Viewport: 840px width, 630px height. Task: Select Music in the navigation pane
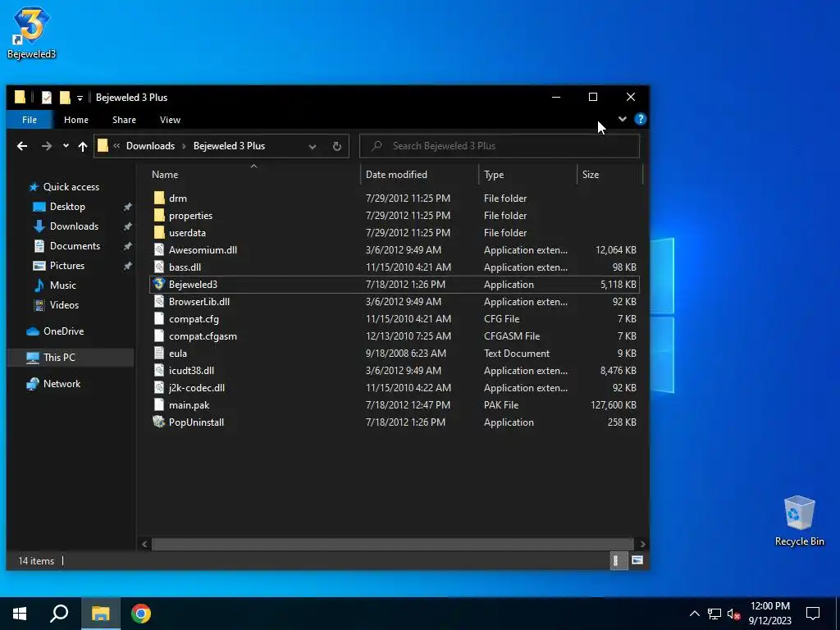(x=62, y=285)
